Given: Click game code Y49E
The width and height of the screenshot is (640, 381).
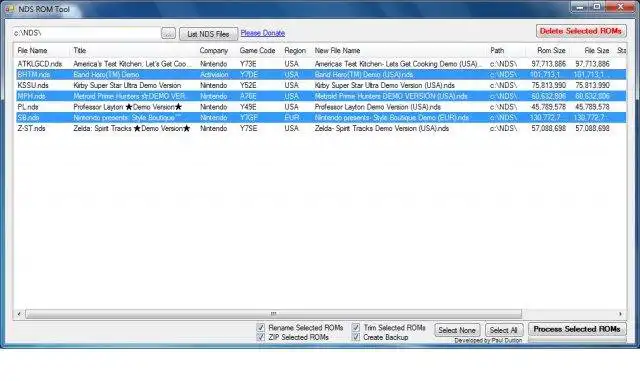Looking at the screenshot, I should coord(248,107).
